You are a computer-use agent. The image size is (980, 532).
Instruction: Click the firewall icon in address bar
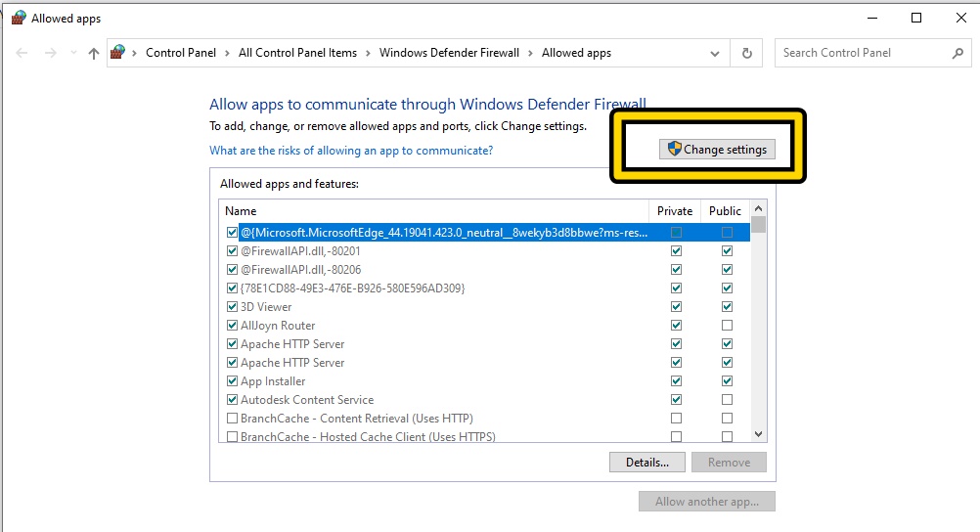(117, 53)
